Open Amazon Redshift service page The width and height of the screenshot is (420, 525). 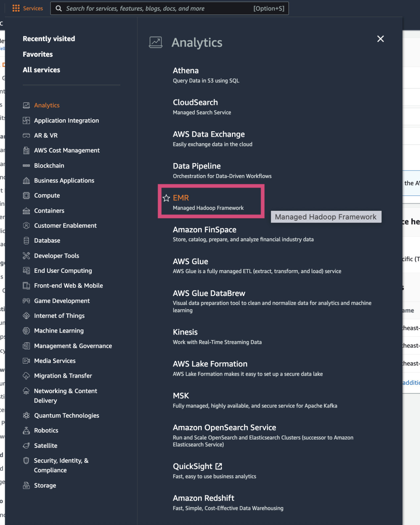pos(204,498)
